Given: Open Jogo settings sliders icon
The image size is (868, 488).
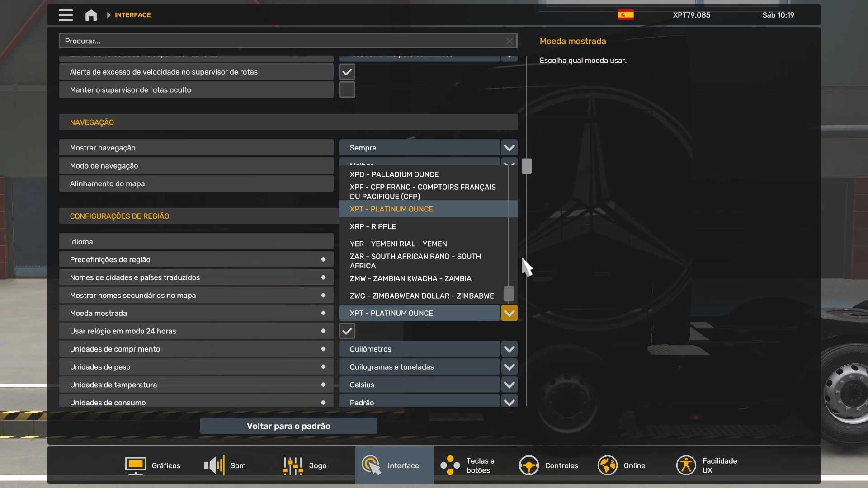Looking at the screenshot, I should point(293,465).
